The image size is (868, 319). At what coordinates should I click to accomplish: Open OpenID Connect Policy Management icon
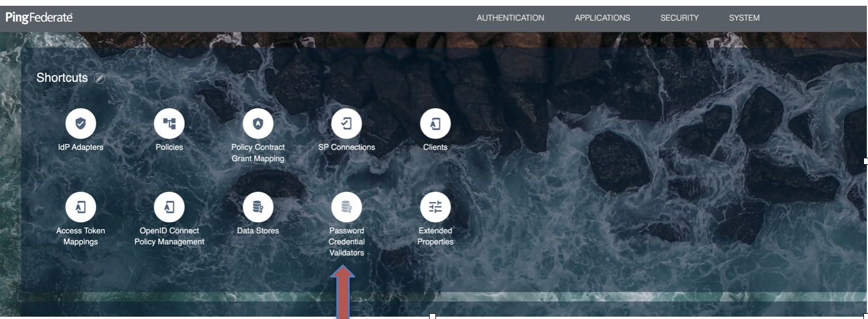click(x=169, y=207)
